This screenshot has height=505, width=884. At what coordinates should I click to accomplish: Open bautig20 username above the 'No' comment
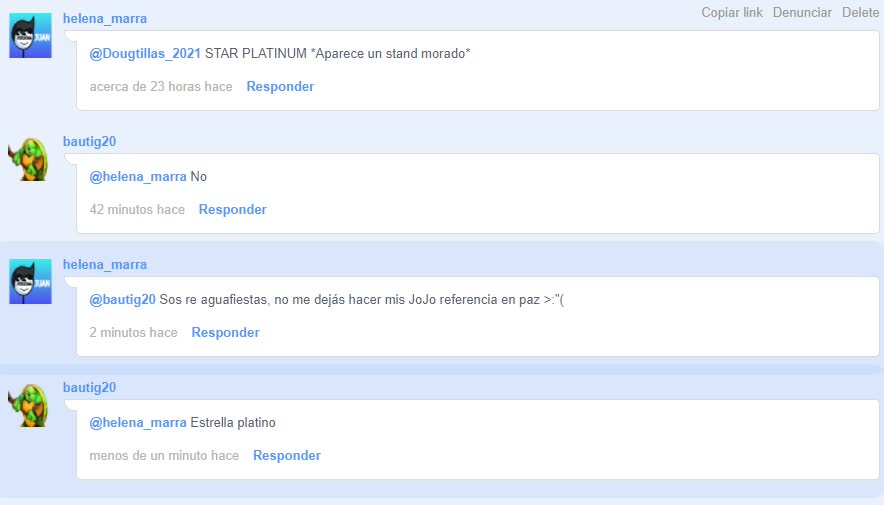click(90, 141)
